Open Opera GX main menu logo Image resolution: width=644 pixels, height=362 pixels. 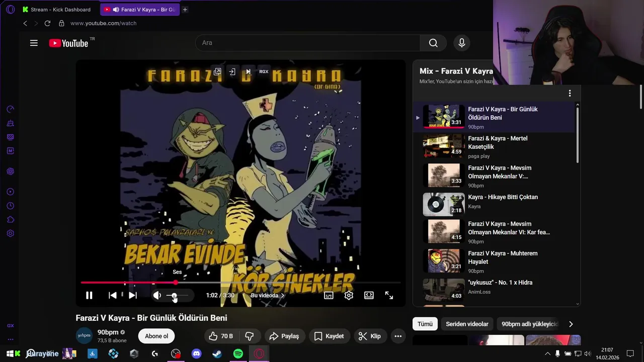pyautogui.click(x=10, y=10)
